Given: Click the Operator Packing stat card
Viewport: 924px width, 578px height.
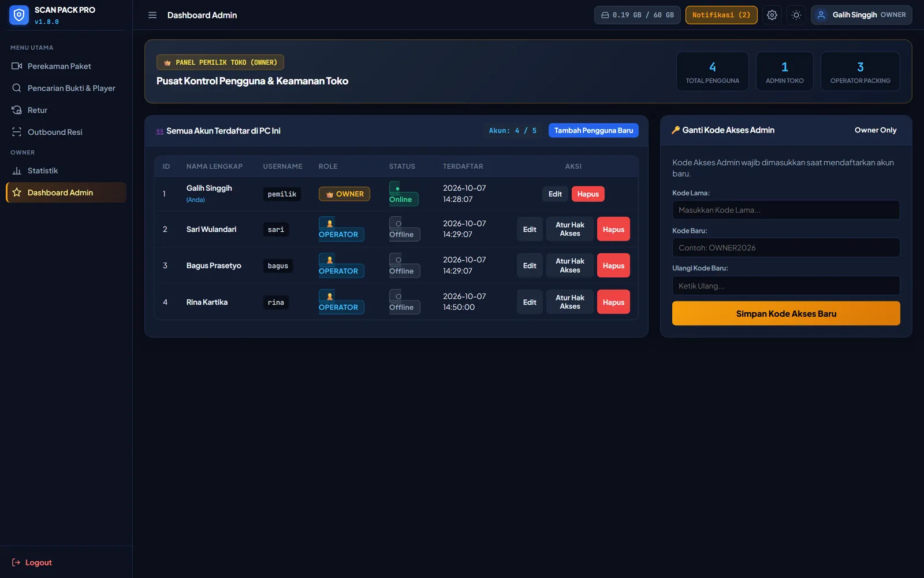Looking at the screenshot, I should point(860,72).
